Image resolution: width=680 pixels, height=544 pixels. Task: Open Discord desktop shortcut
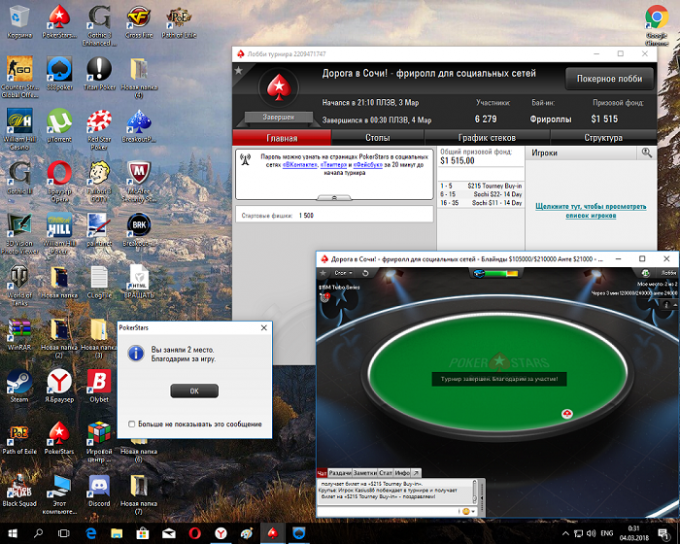[99, 491]
